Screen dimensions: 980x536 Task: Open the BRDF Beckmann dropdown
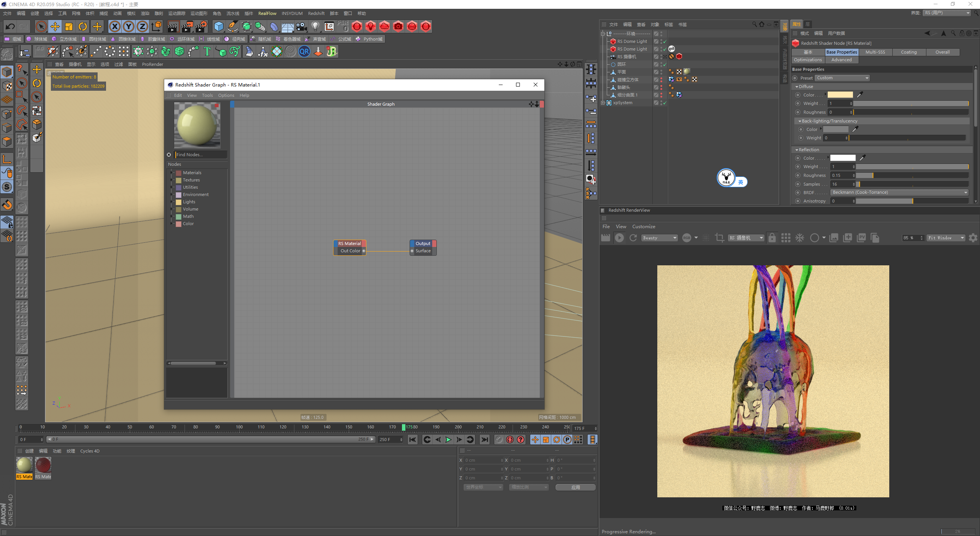(899, 193)
